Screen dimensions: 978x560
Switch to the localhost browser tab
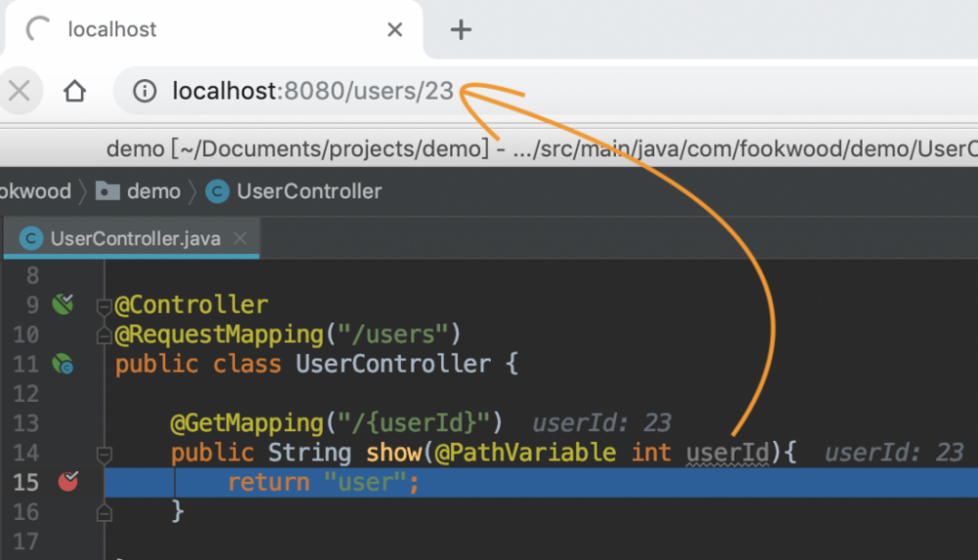pyautogui.click(x=111, y=30)
